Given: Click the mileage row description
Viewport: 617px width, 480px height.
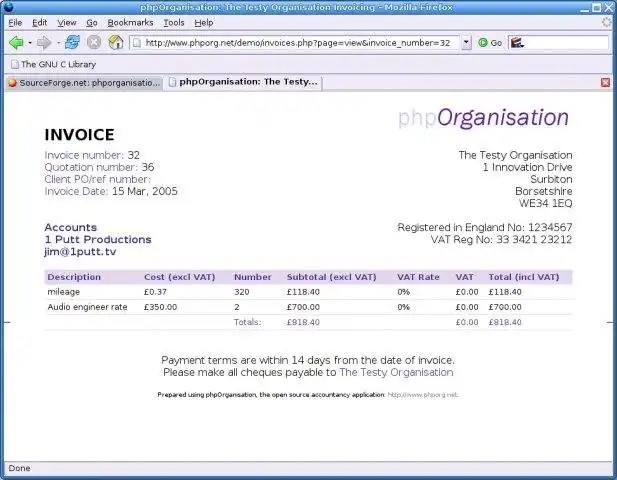Looking at the screenshot, I should pos(63,292).
